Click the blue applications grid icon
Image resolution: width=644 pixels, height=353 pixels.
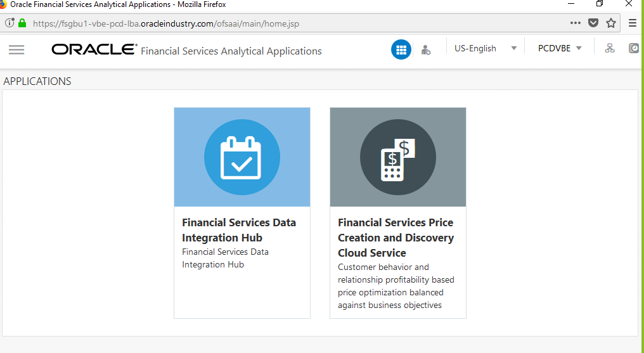pyautogui.click(x=401, y=49)
